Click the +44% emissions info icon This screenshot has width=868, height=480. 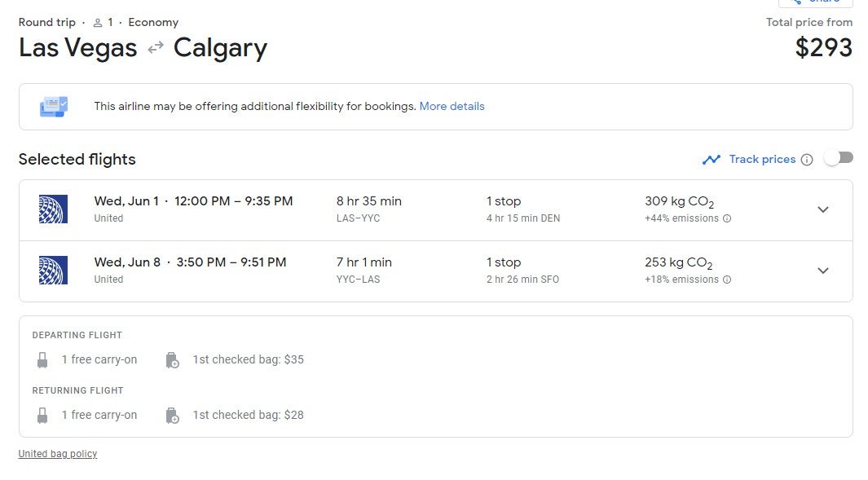point(727,218)
